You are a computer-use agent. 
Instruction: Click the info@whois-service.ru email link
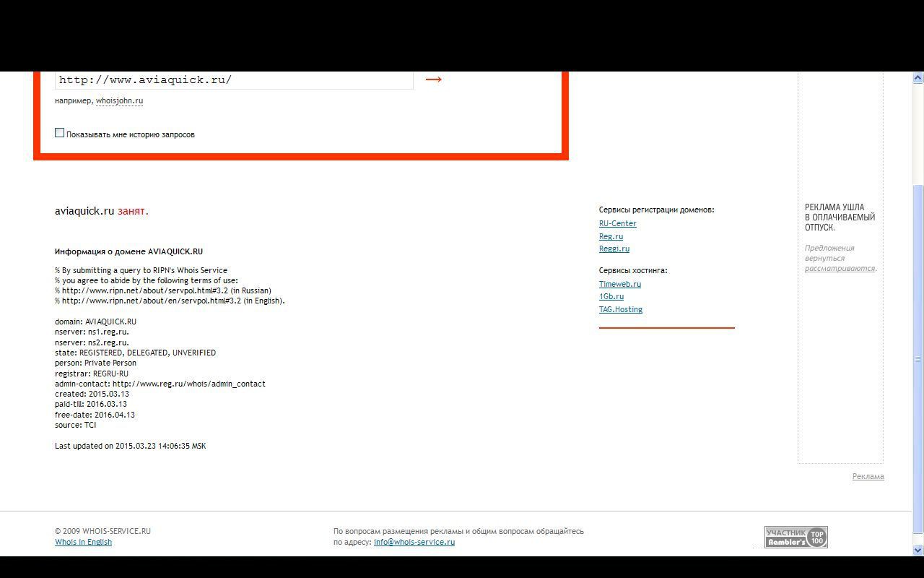(x=414, y=542)
